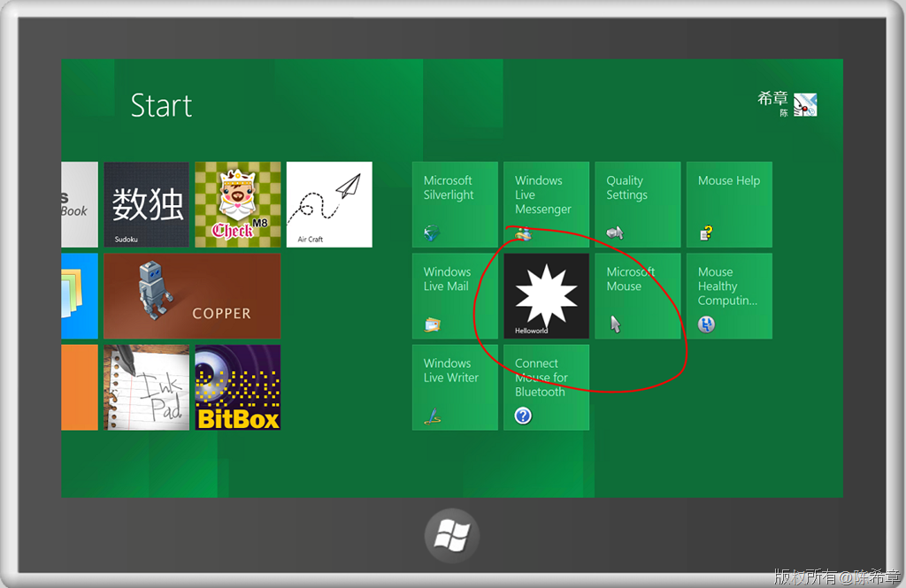Open Microsoft Silverlight tile
This screenshot has width=906, height=588.
[x=455, y=204]
